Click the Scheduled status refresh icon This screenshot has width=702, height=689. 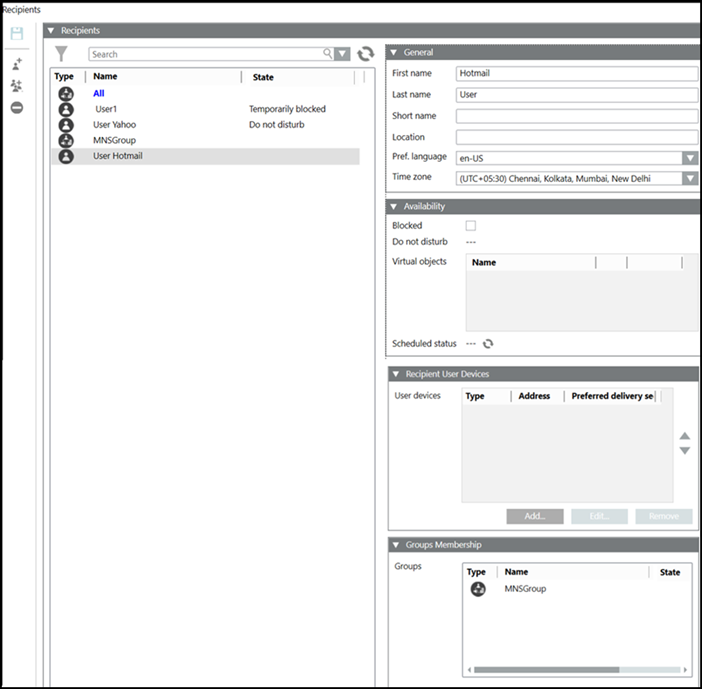point(488,344)
